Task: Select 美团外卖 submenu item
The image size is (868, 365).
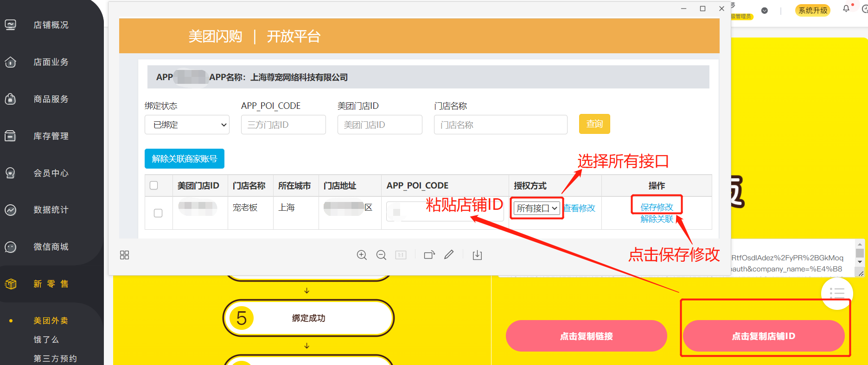Action: click(51, 321)
